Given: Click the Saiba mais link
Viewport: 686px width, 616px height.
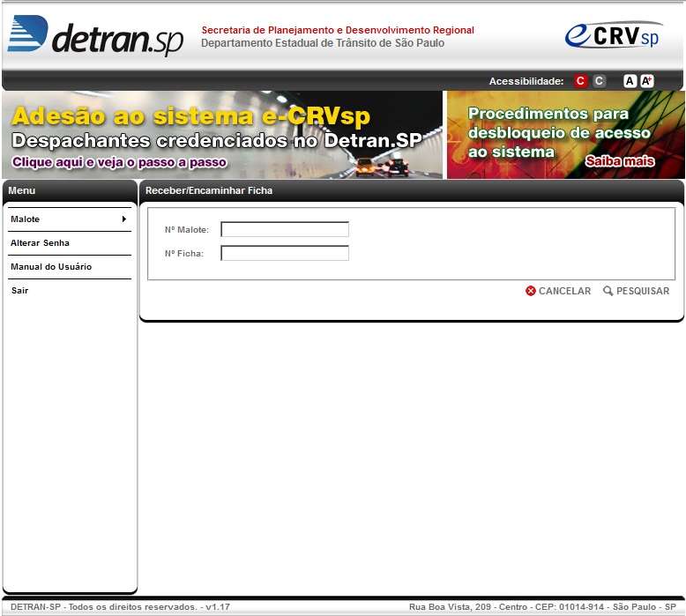Looking at the screenshot, I should 620,161.
